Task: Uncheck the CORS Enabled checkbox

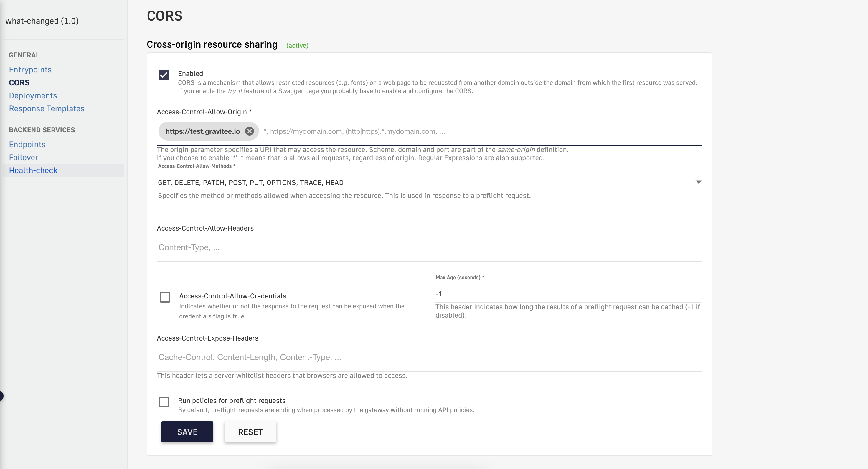Action: point(164,75)
